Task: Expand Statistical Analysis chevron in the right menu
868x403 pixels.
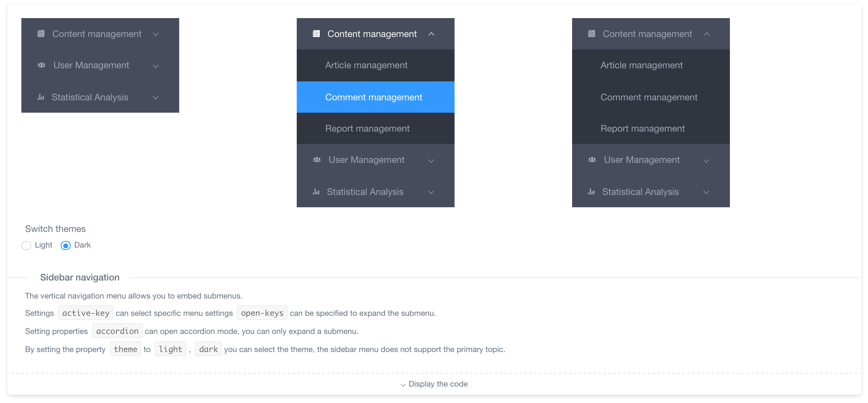Action: point(706,192)
